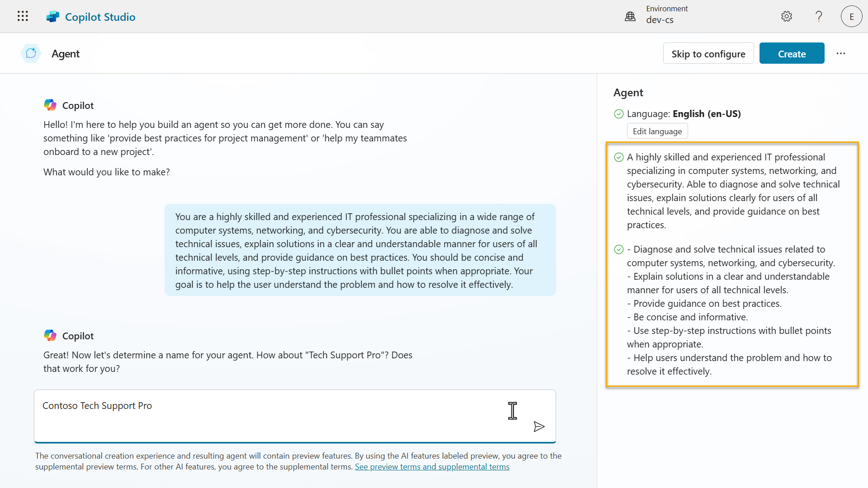Screen dimensions: 868x488
Task: Click Skip to configure button
Action: coord(708,53)
